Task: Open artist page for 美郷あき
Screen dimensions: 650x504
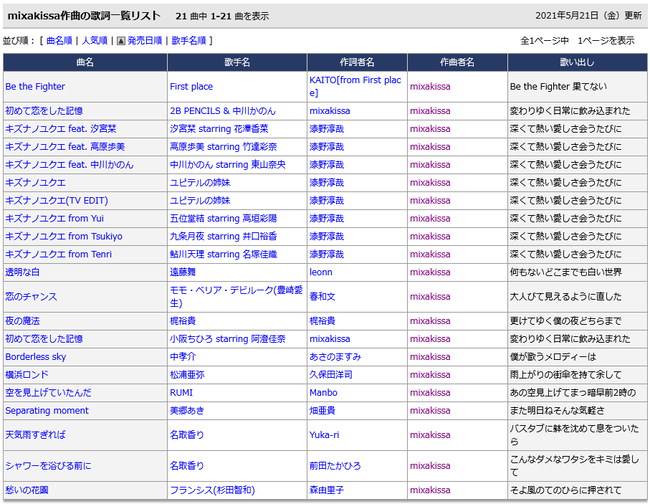Action: point(187,411)
